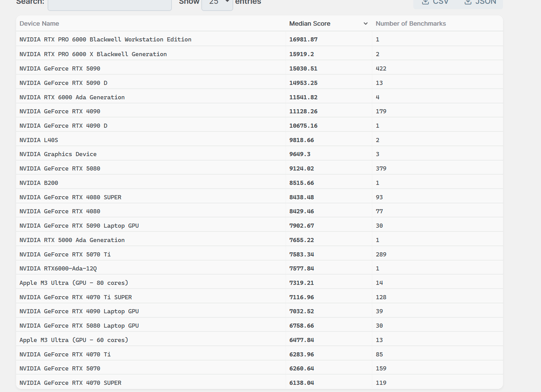541x392 pixels.
Task: Click the median score 16981.87
Action: click(x=303, y=39)
